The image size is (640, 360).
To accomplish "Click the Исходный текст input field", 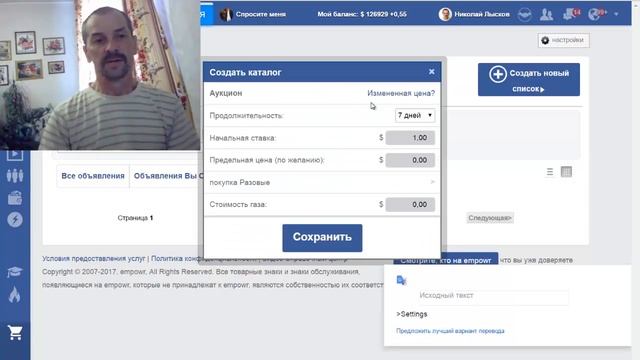I will (493, 296).
